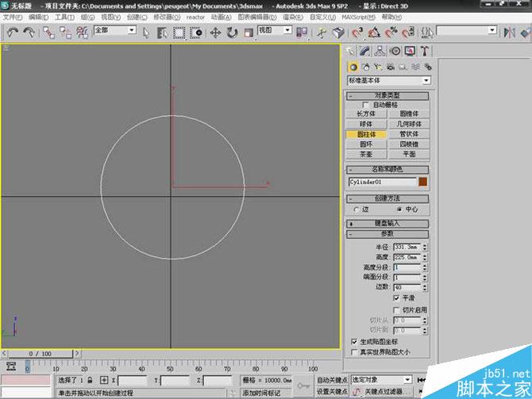This screenshot has width=532, height=399.
Task: Select the 中心 creation method radio
Action: [399, 209]
